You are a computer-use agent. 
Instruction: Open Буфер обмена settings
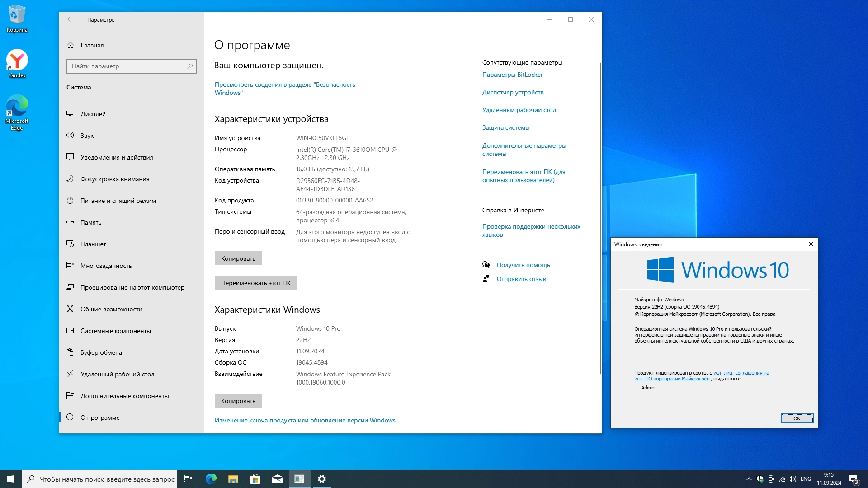tap(101, 352)
